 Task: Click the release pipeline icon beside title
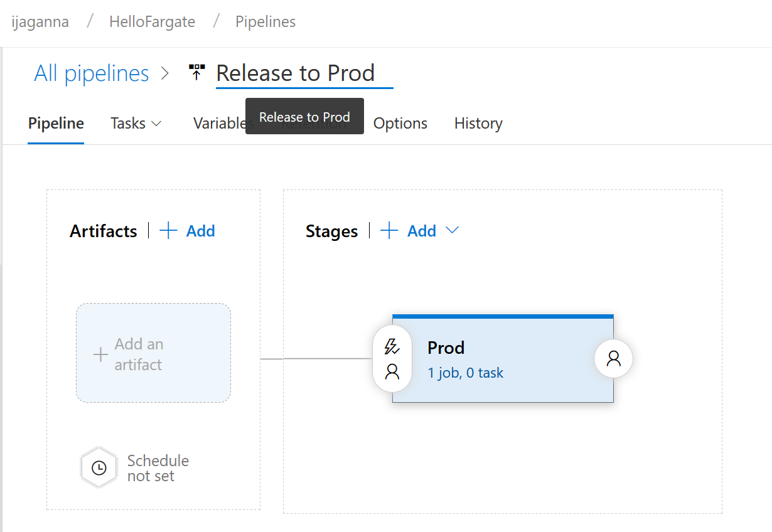[x=196, y=72]
